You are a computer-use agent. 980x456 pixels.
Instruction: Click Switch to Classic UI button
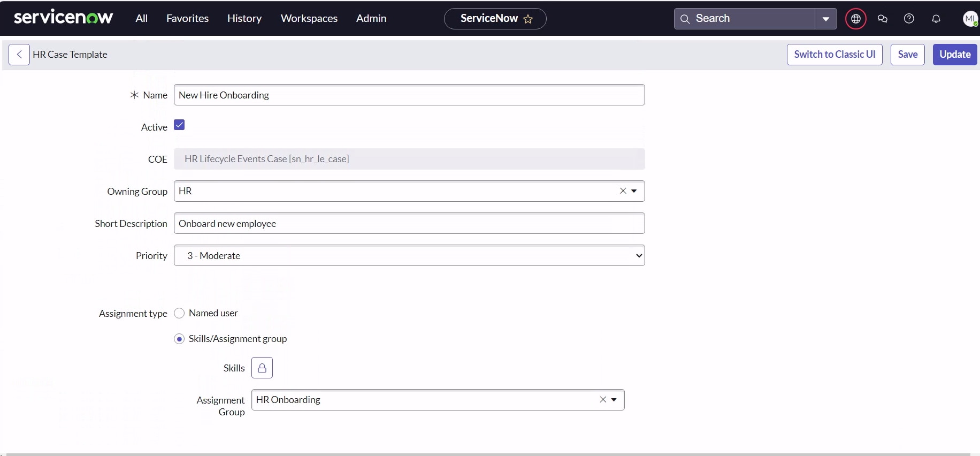tap(834, 55)
